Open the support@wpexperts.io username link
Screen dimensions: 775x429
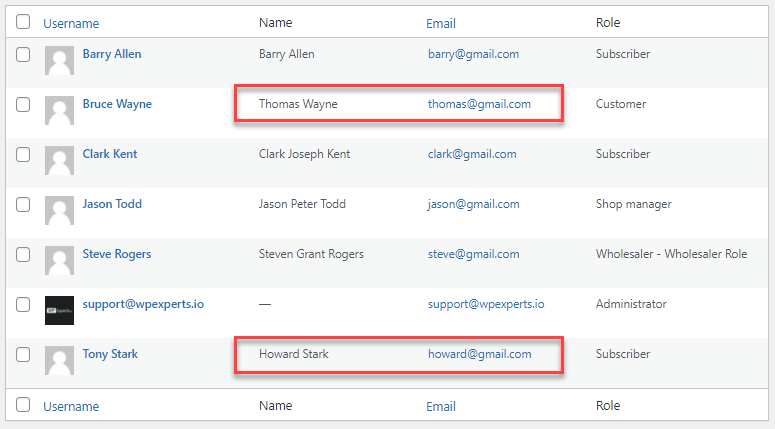(x=143, y=304)
